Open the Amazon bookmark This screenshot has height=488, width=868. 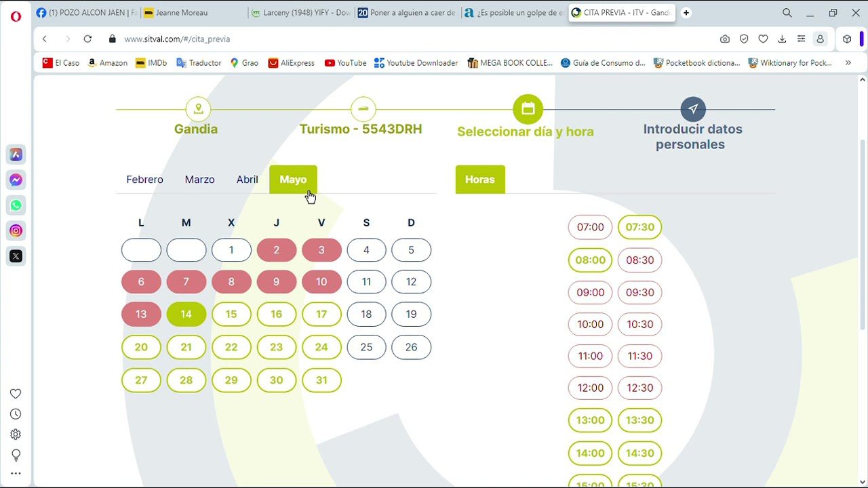pyautogui.click(x=107, y=62)
